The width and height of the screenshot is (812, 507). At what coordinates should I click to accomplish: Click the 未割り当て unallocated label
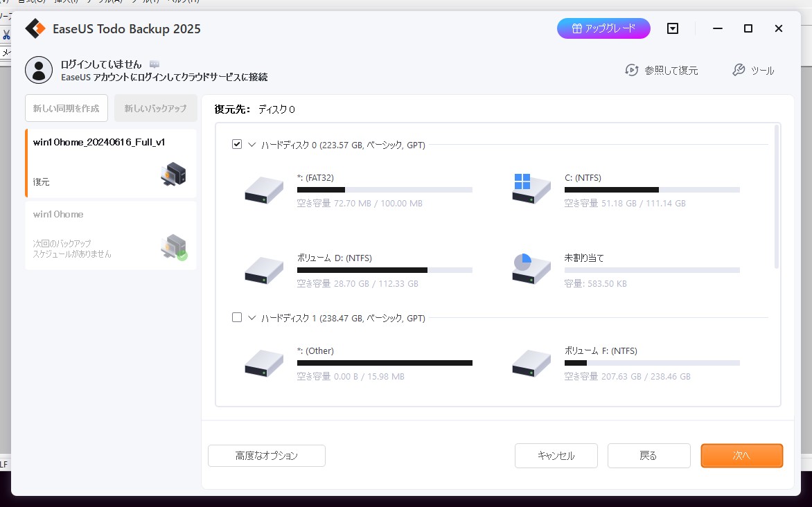point(584,258)
